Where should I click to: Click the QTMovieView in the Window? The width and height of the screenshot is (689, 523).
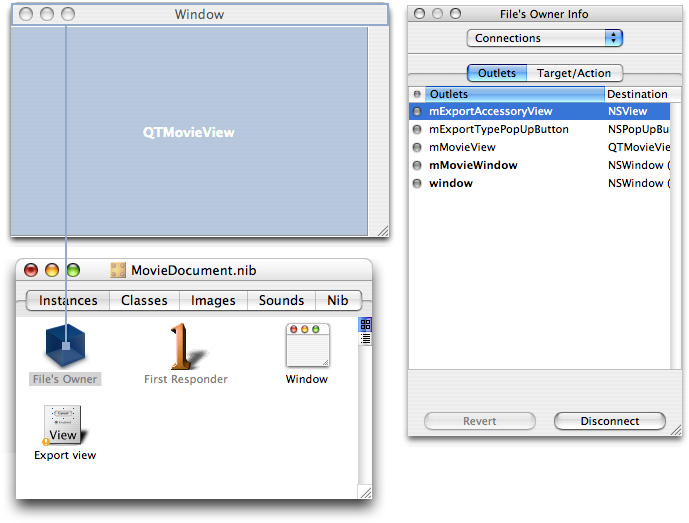pos(189,132)
